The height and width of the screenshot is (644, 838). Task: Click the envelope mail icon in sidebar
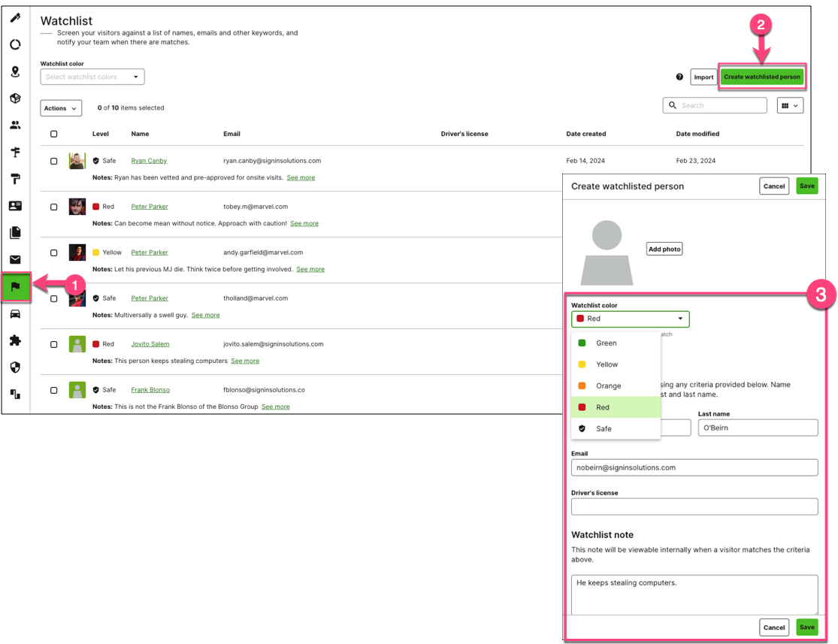click(x=15, y=260)
